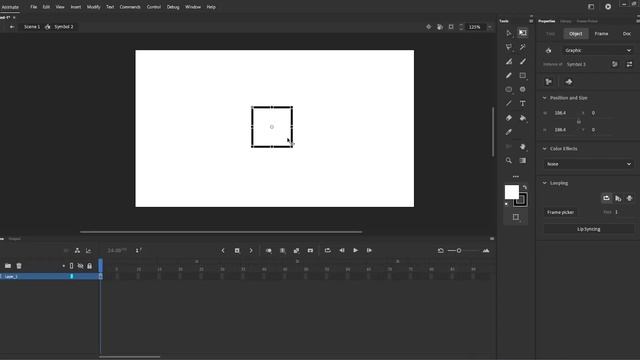
Task: Select the Subselection tool
Action: [509, 33]
